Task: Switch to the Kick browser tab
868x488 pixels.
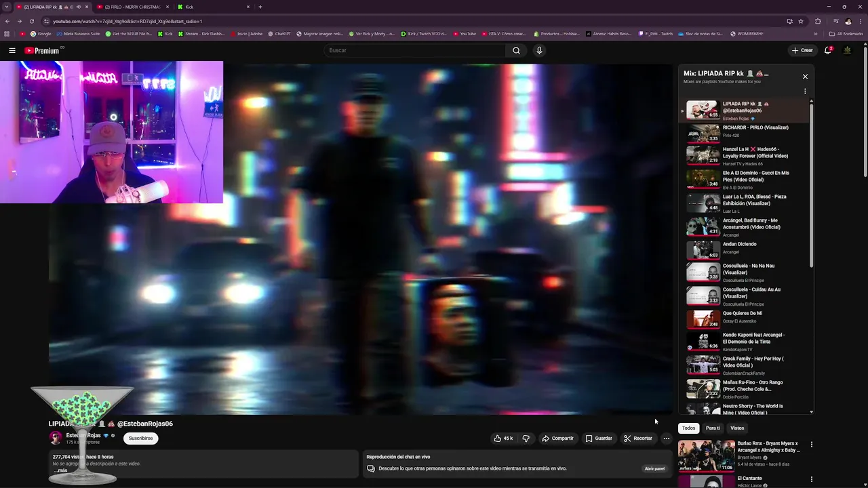Action: [214, 7]
